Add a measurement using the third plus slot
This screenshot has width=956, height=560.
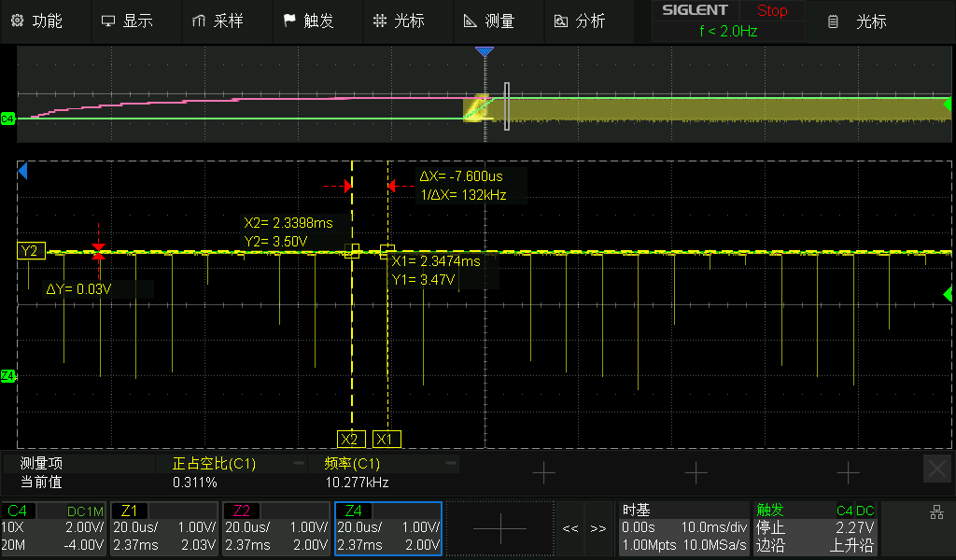[848, 472]
